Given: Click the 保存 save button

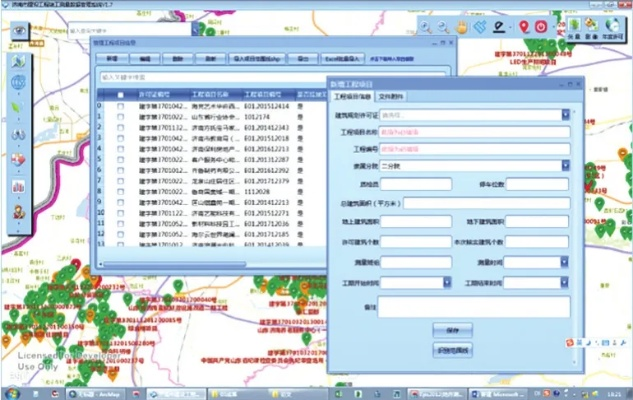Looking at the screenshot, I should click(453, 328).
